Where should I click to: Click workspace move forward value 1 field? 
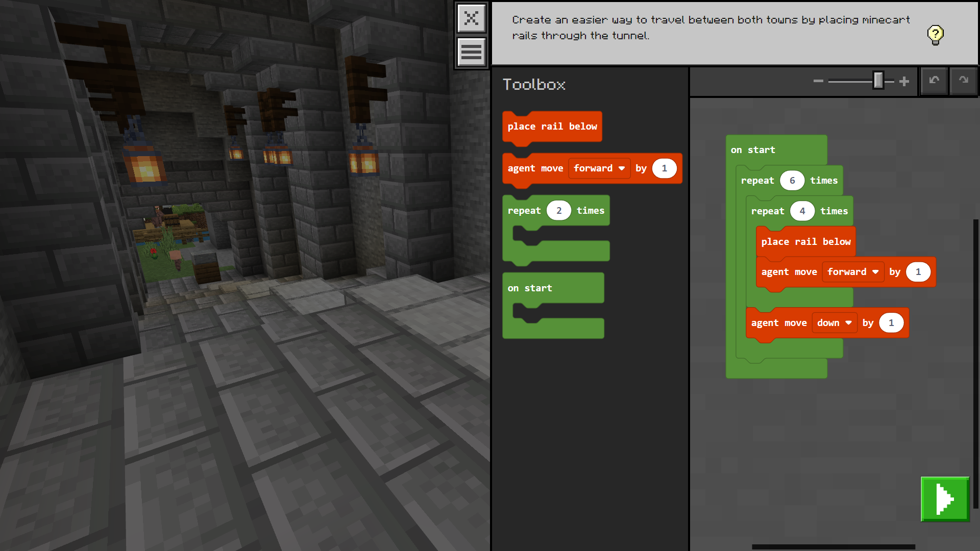pyautogui.click(x=918, y=272)
